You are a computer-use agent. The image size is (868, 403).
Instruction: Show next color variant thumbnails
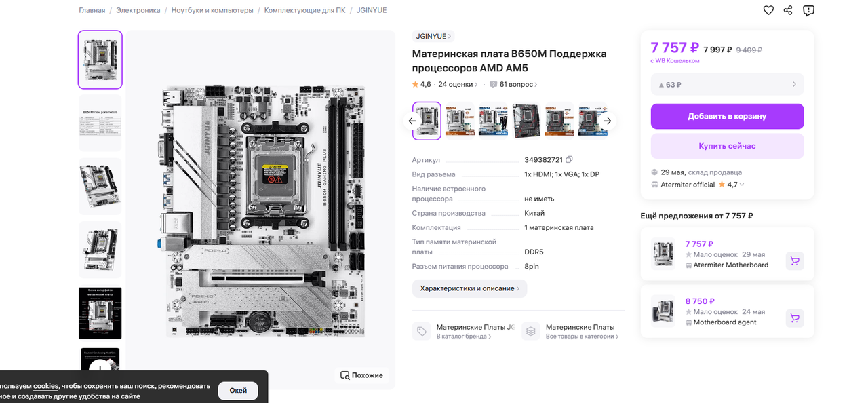click(608, 121)
